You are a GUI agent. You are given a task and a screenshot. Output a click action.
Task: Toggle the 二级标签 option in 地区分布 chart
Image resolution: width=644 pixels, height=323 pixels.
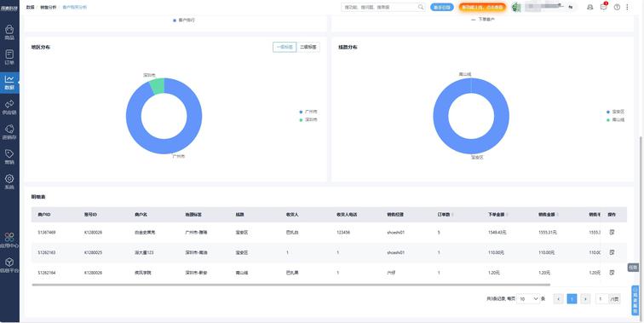pyautogui.click(x=308, y=47)
